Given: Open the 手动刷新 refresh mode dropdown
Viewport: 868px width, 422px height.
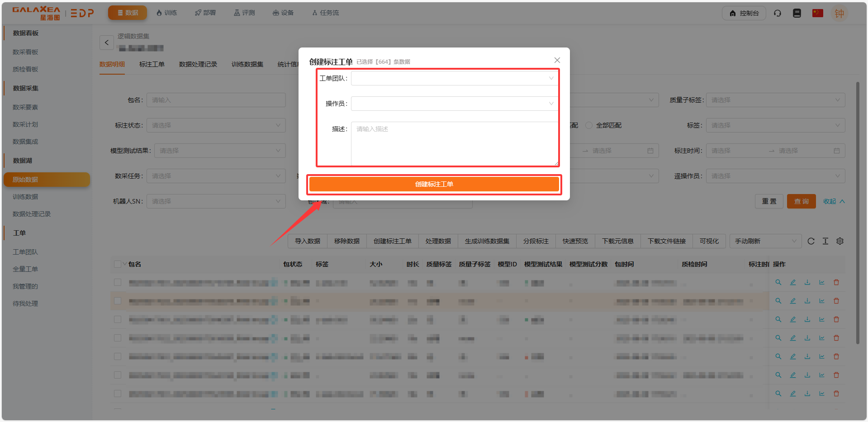Looking at the screenshot, I should (x=765, y=241).
